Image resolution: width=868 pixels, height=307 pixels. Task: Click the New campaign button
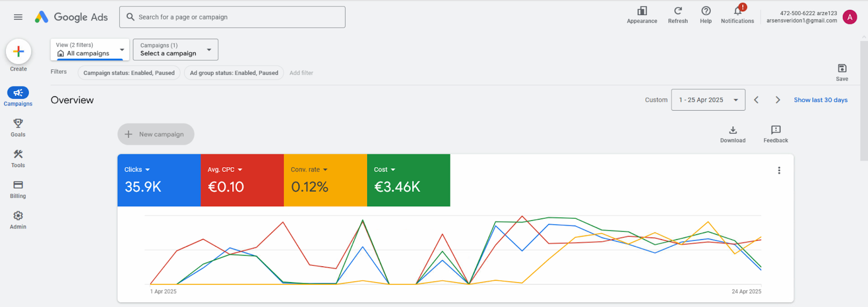tap(156, 135)
